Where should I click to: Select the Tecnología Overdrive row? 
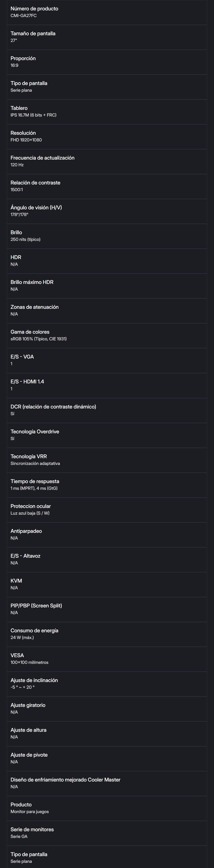click(x=107, y=435)
